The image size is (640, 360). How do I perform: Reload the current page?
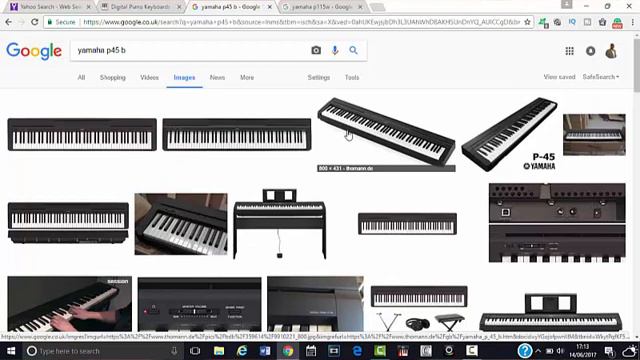pos(35,22)
